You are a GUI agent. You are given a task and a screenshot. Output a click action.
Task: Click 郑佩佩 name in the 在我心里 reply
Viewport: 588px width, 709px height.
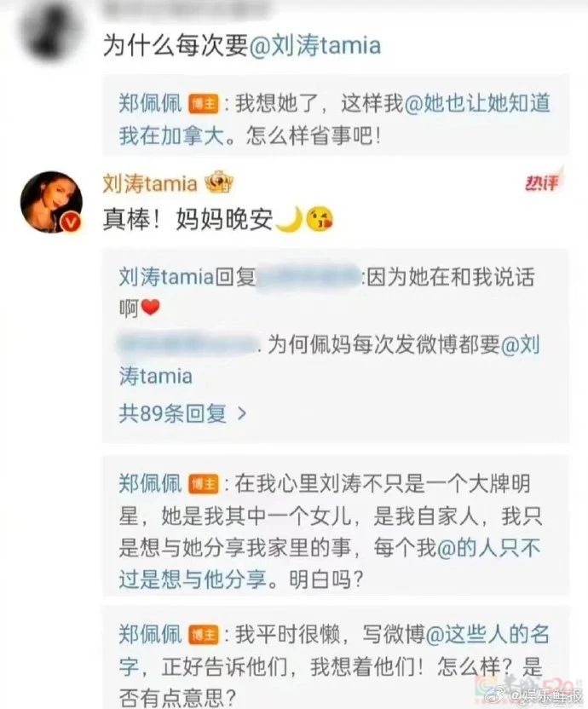click(x=150, y=484)
